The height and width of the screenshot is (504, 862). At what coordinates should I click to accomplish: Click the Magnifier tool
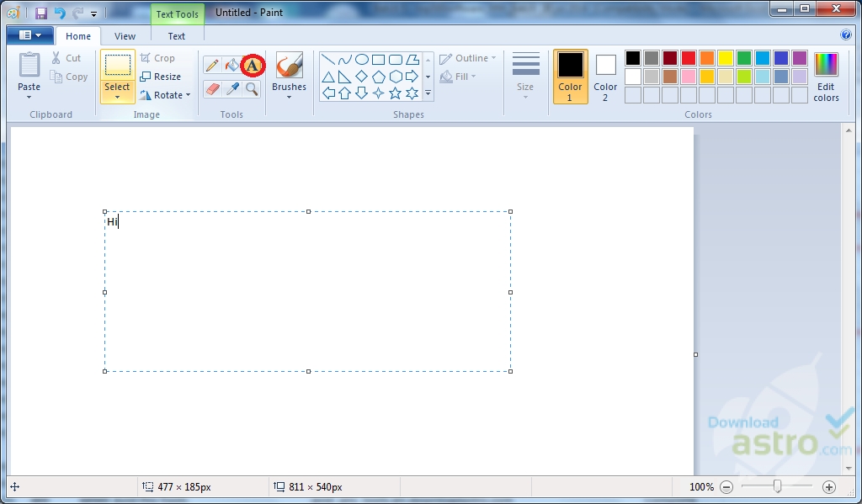pos(252,88)
